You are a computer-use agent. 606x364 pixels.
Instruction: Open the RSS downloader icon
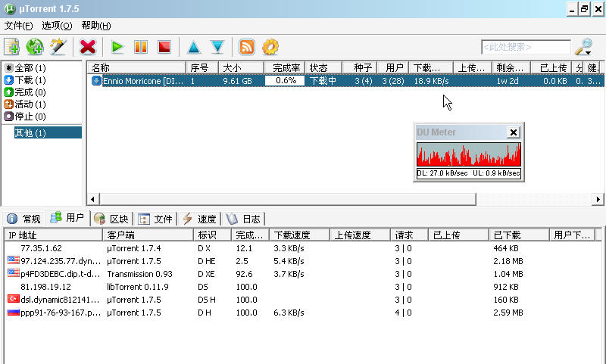247,47
